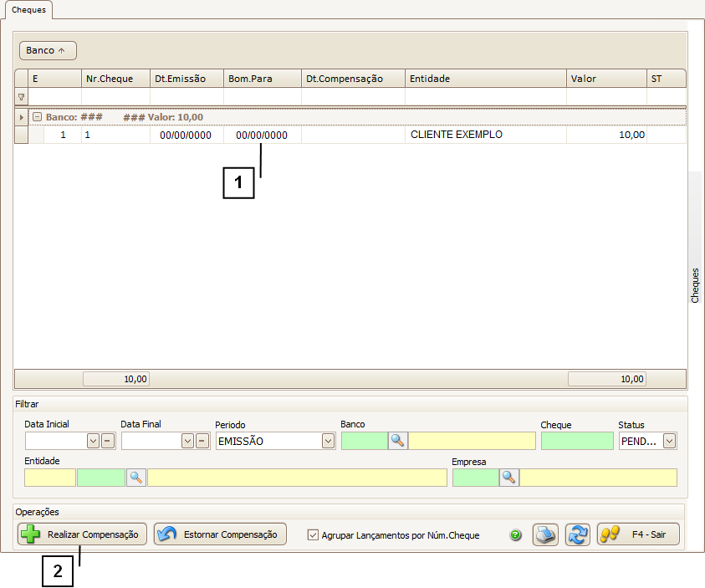Click the Realizar Compensação button
The width and height of the screenshot is (705, 588).
(x=83, y=534)
